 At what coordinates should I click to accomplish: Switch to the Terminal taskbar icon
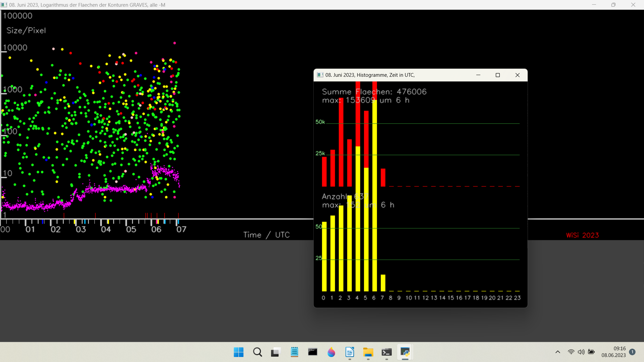[386, 352]
